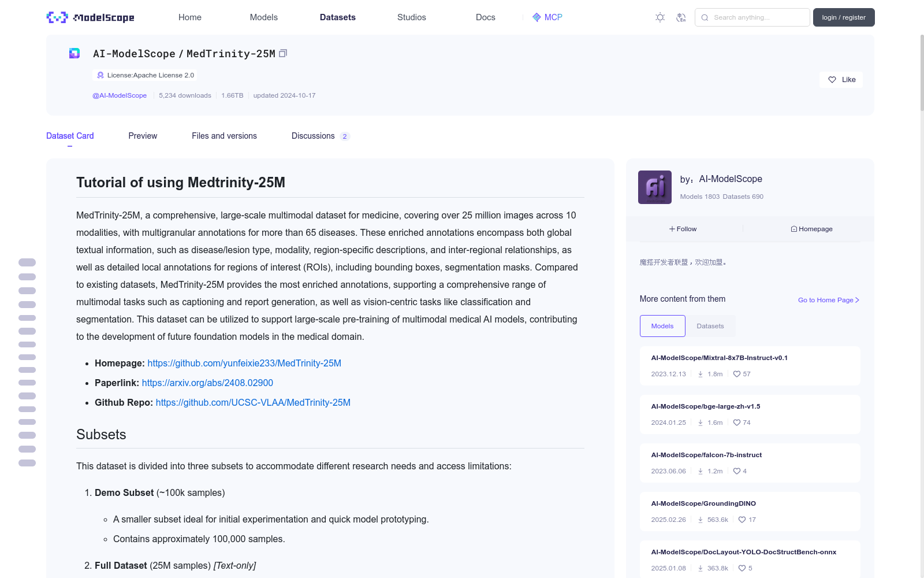924x578 pixels.
Task: Click the heart icon on DocLayout-YOLO card
Action: (742, 568)
